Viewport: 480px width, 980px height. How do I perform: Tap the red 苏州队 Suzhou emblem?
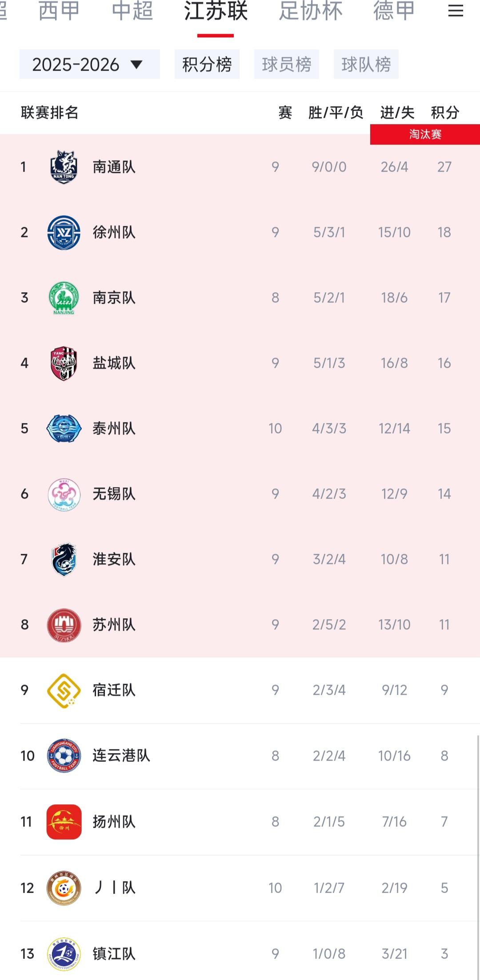coord(64,625)
